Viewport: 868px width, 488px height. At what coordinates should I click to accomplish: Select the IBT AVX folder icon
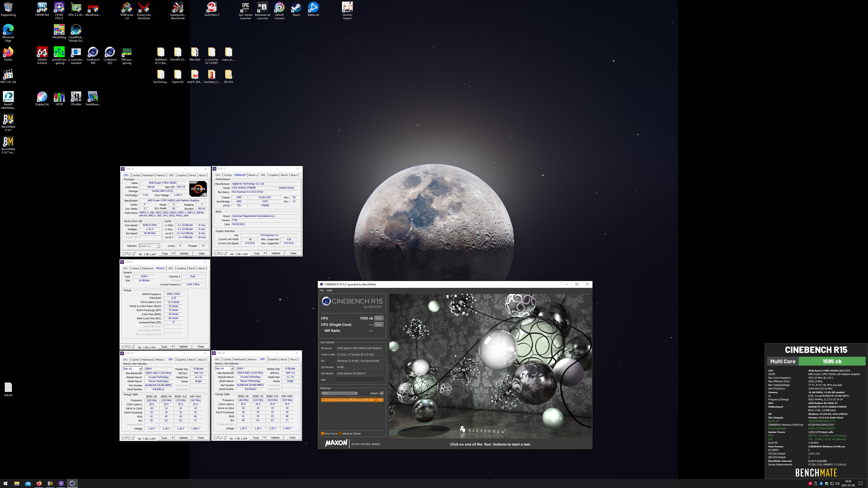coord(229,76)
